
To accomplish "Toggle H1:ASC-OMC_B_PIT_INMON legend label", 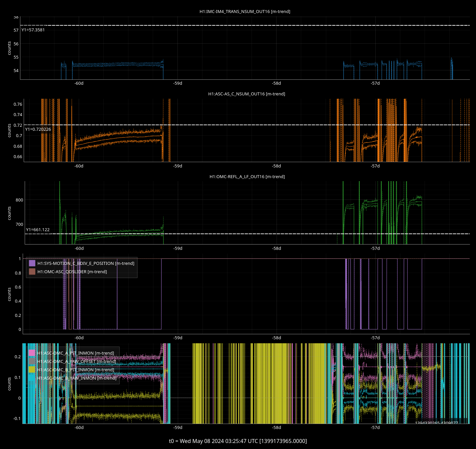I will click(76, 370).
